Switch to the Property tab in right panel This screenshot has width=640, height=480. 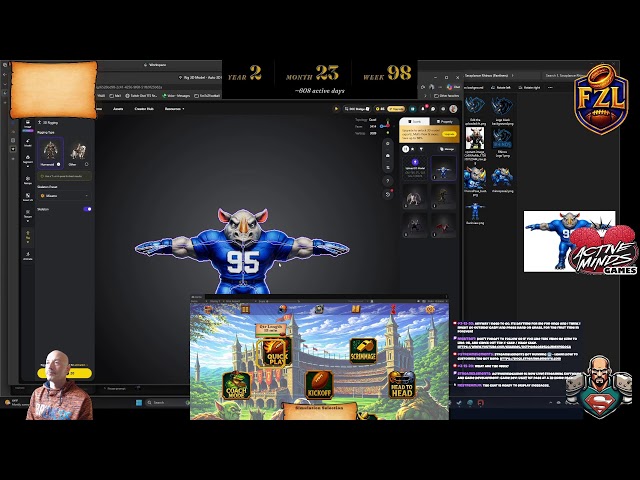coord(444,122)
